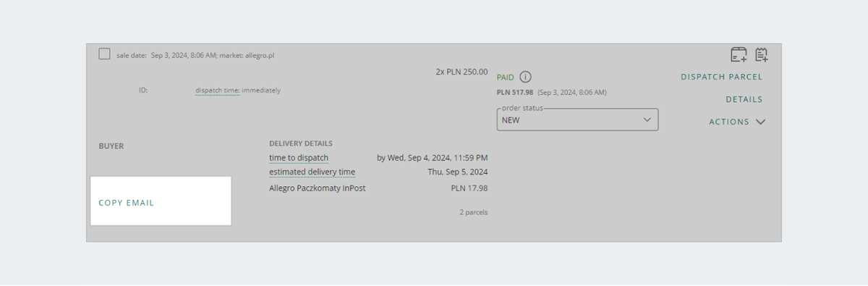The image size is (868, 286).
Task: Click the PAID status label
Action: click(506, 77)
